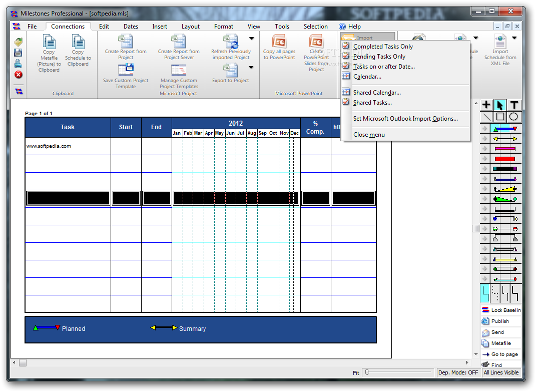The image size is (536, 392).
Task: Click Copy Schedule to Clipboard icon
Action: click(78, 42)
